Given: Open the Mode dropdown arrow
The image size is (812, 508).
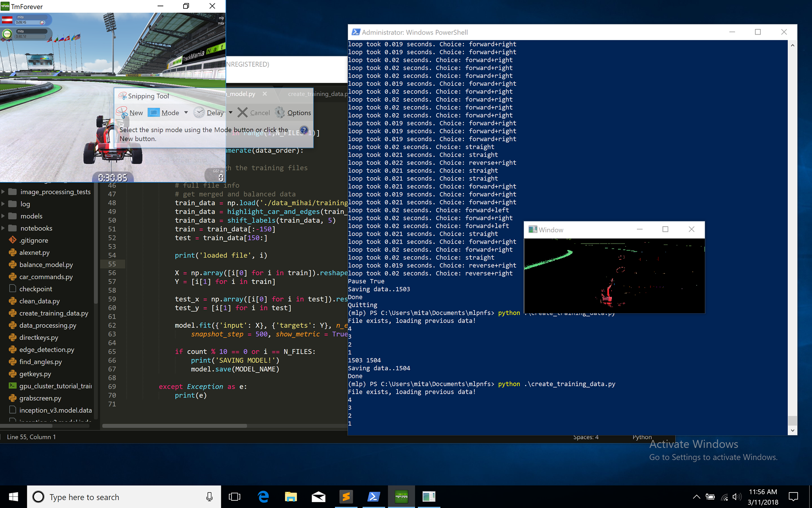Looking at the screenshot, I should click(186, 113).
